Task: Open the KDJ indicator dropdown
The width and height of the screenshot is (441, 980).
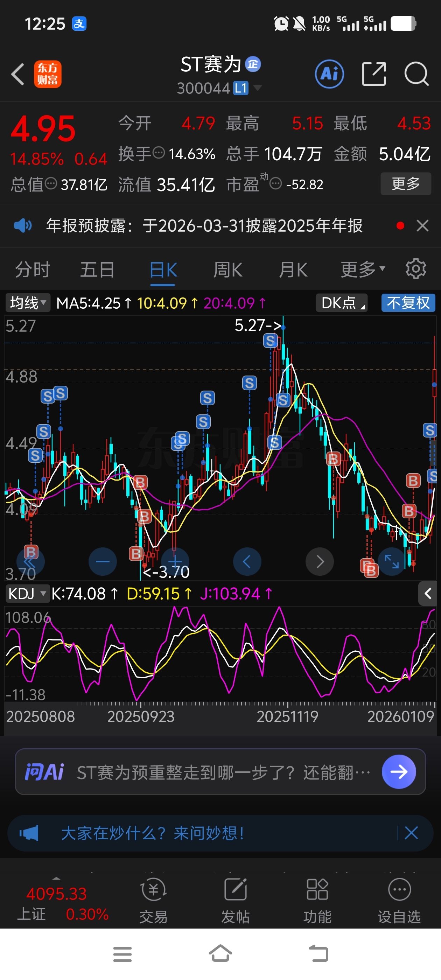Action: [x=28, y=594]
